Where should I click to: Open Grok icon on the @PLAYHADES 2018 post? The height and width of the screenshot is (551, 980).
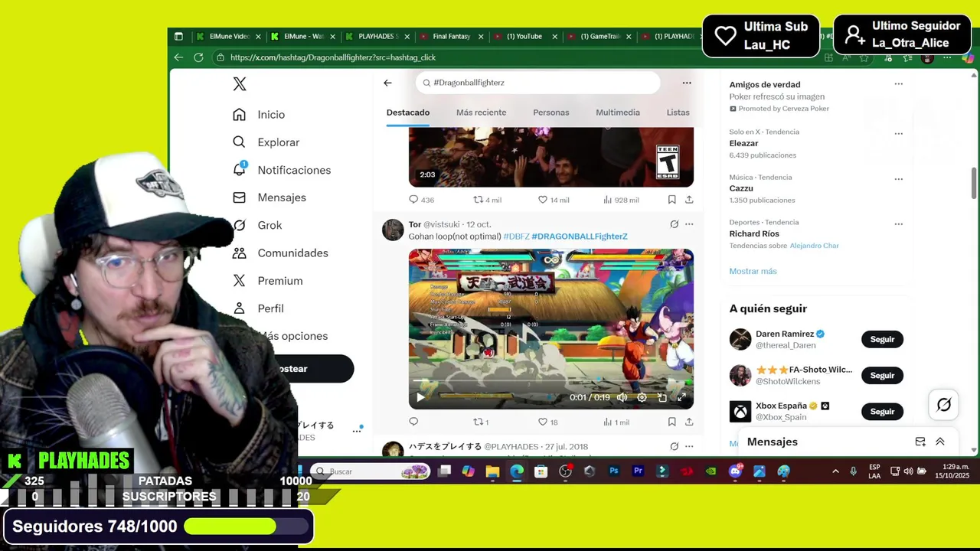[x=674, y=446]
